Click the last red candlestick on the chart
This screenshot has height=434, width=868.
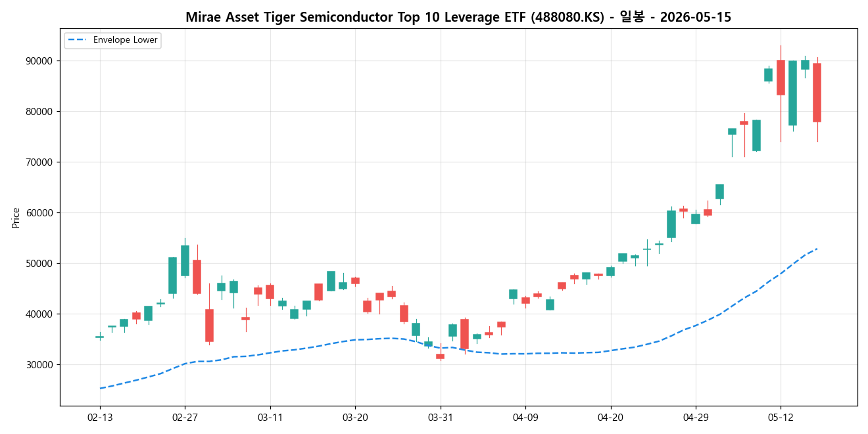[817, 93]
